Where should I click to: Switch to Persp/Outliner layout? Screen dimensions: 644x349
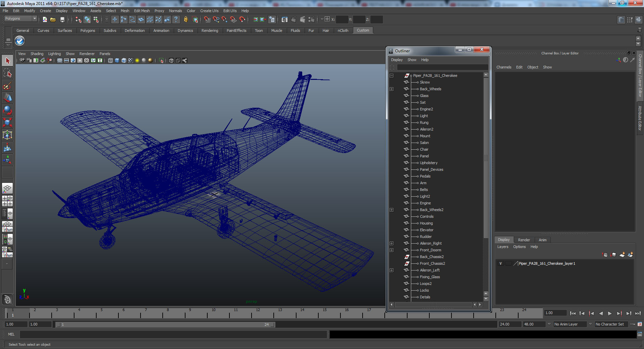(7, 214)
